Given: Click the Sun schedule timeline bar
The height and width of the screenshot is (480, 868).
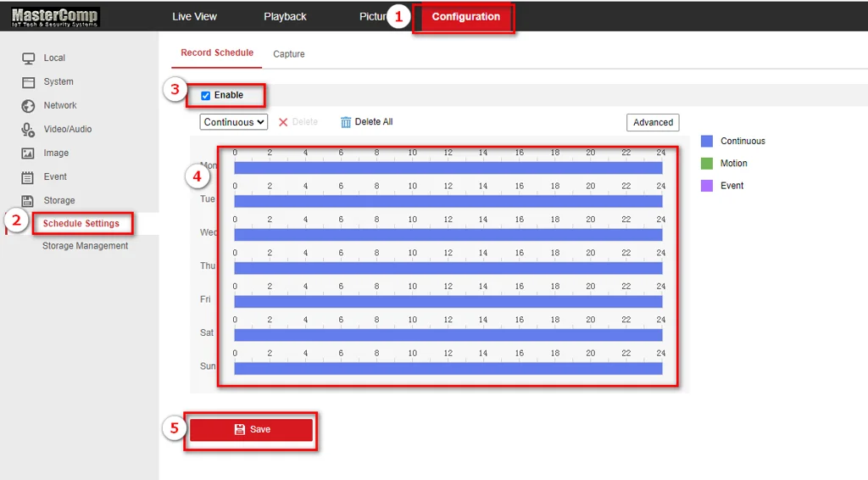Looking at the screenshot, I should (x=448, y=368).
